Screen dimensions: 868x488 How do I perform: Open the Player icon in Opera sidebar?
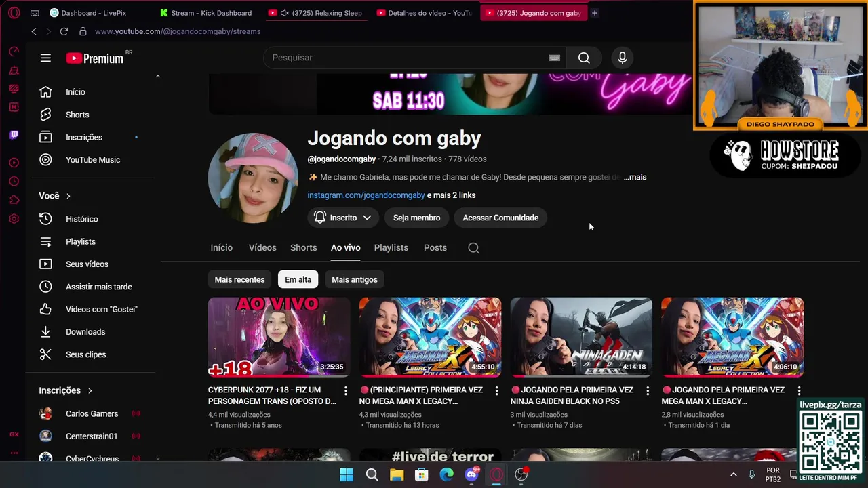coord(14,163)
